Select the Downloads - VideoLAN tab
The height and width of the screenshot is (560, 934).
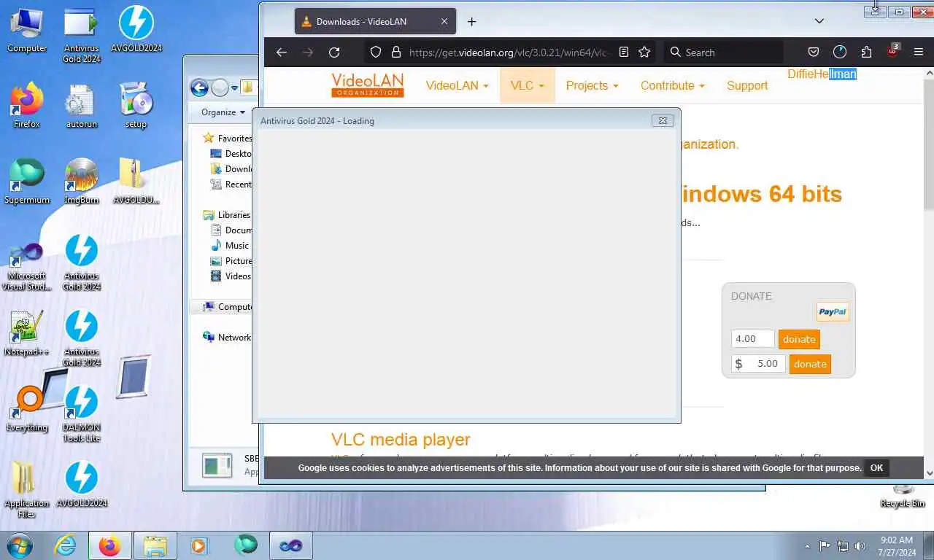click(375, 22)
